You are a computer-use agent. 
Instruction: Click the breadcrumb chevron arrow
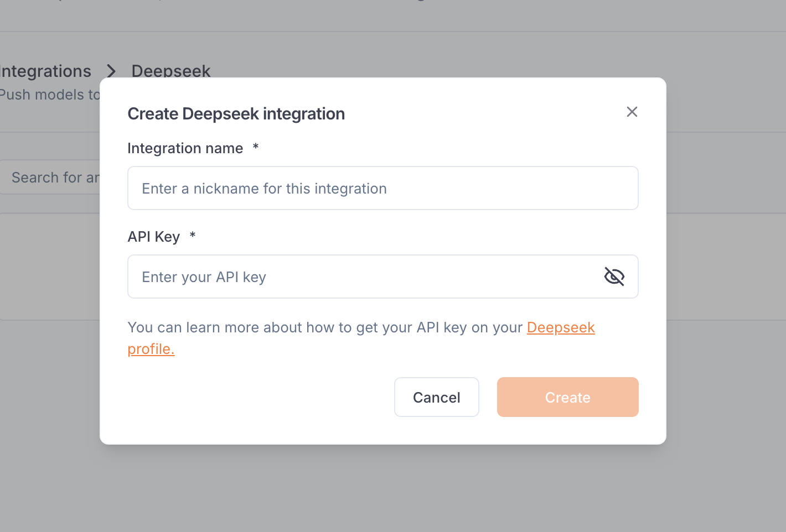coord(111,71)
